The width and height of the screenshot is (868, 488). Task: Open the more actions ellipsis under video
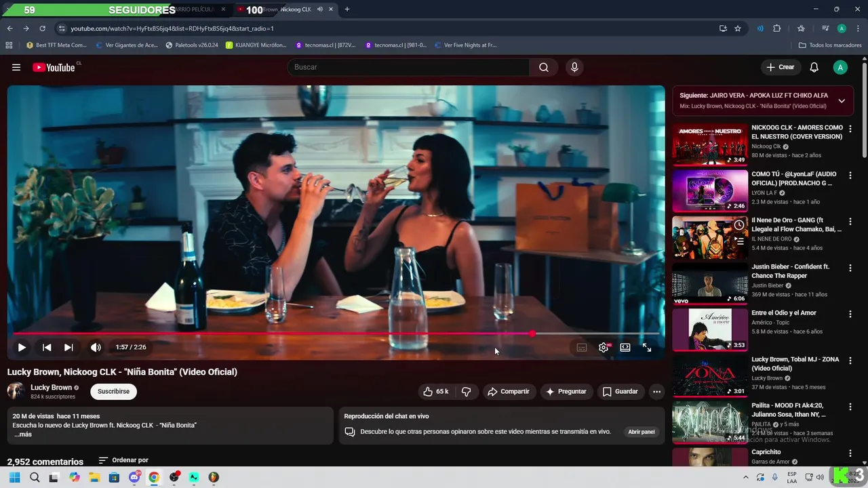[x=656, y=391]
